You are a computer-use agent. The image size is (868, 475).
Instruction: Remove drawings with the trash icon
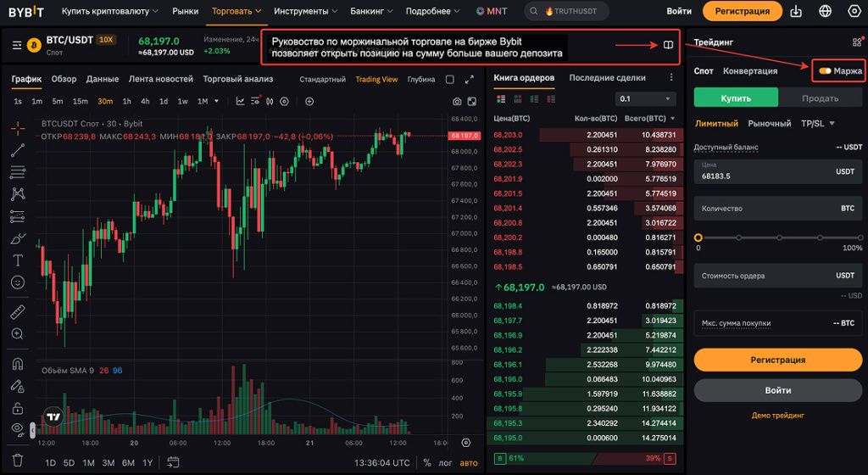pos(18,460)
